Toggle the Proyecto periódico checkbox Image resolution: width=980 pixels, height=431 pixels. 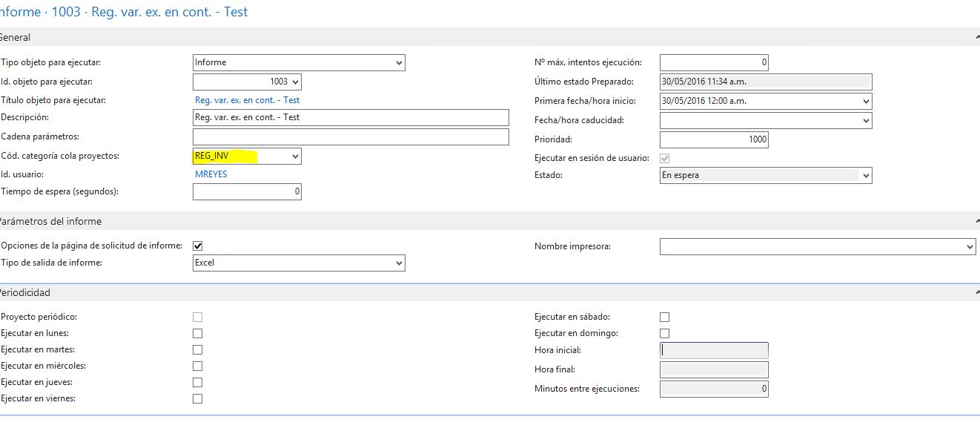pyautogui.click(x=198, y=318)
